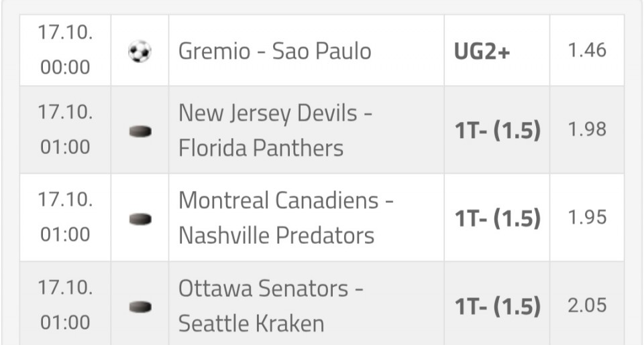Click the 1.46 odds value
Viewport: 644px width, 345px height.
point(587,50)
